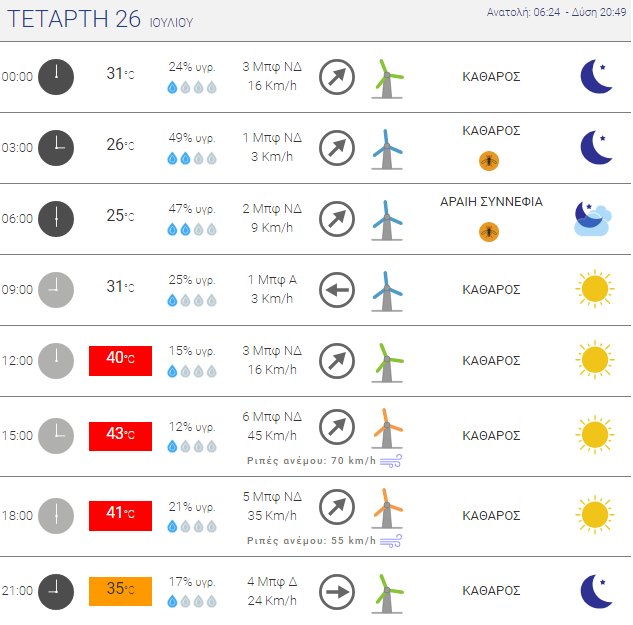Click the mosquito icon in the 03:00 row
Screen dimensions: 633x625
[x=488, y=161]
